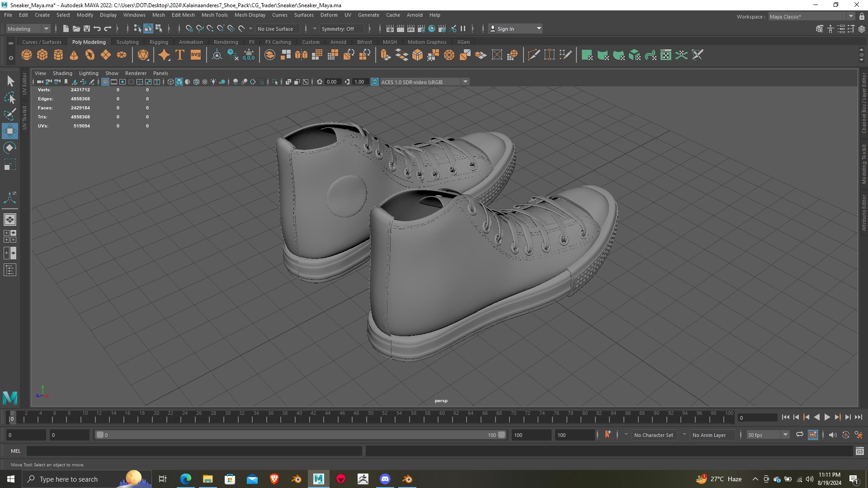This screenshot has width=868, height=488.
Task: Select the Lasso selection tool
Action: click(x=10, y=98)
